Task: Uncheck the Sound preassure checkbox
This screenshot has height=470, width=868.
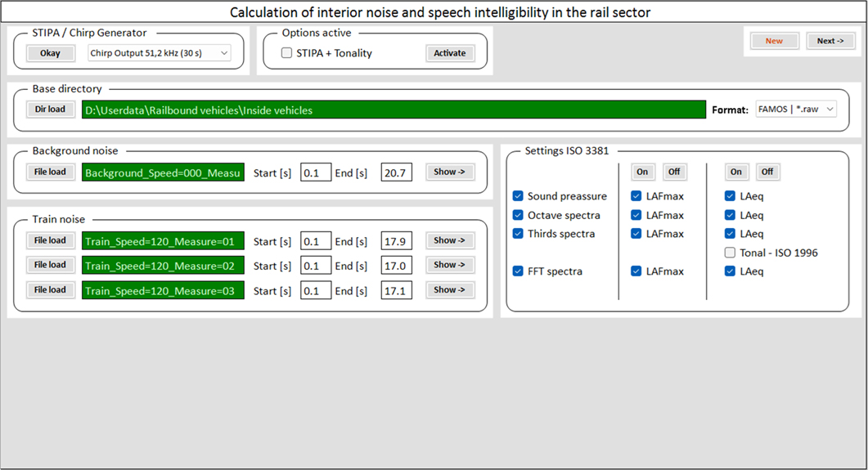Action: pyautogui.click(x=518, y=196)
